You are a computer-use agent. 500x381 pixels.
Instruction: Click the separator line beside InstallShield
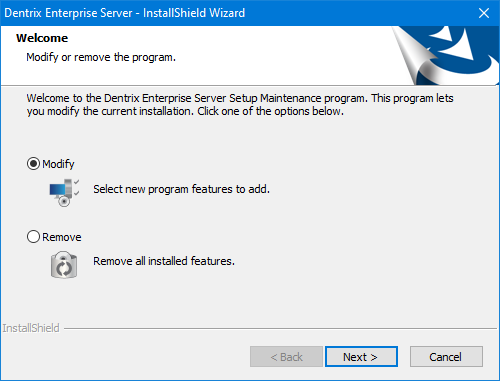280,329
